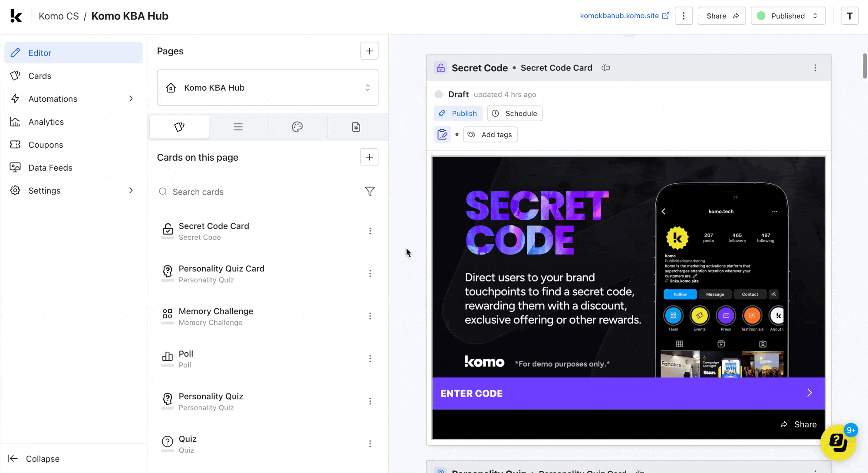Click the rename icon next to Secret Code Card title

pos(606,68)
